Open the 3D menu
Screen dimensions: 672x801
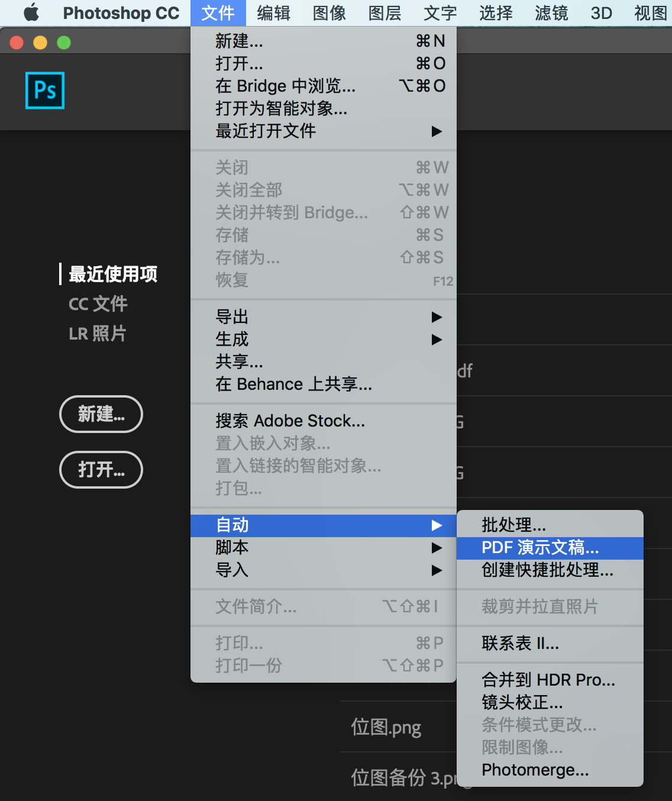tap(601, 12)
